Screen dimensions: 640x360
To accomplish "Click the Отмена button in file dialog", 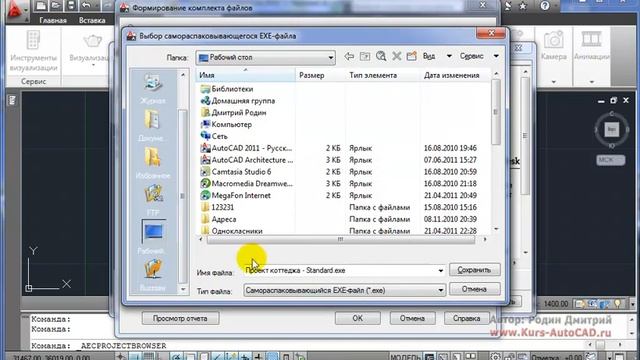I will pos(474,289).
